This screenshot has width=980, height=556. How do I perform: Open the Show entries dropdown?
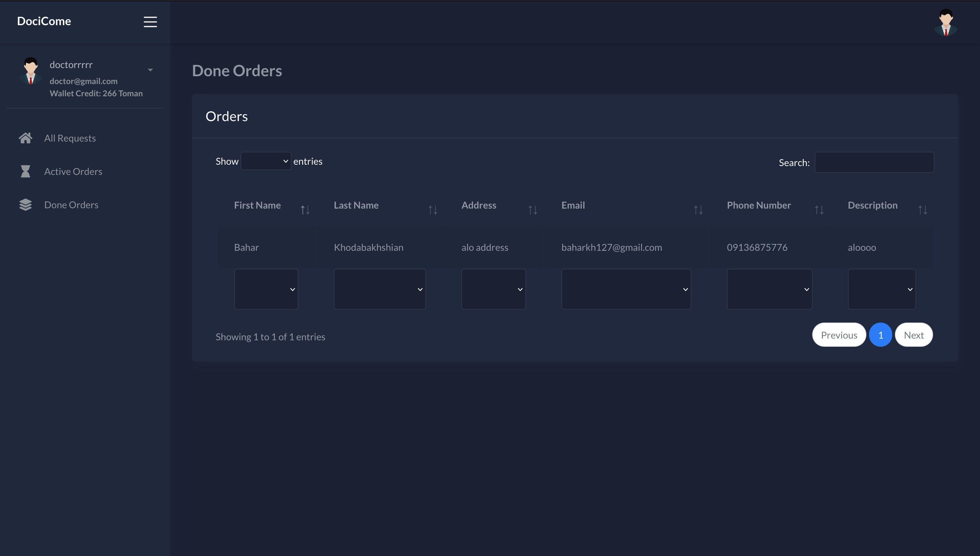(x=266, y=161)
